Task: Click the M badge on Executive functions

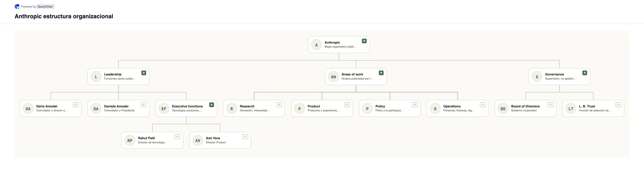Action: click(212, 105)
